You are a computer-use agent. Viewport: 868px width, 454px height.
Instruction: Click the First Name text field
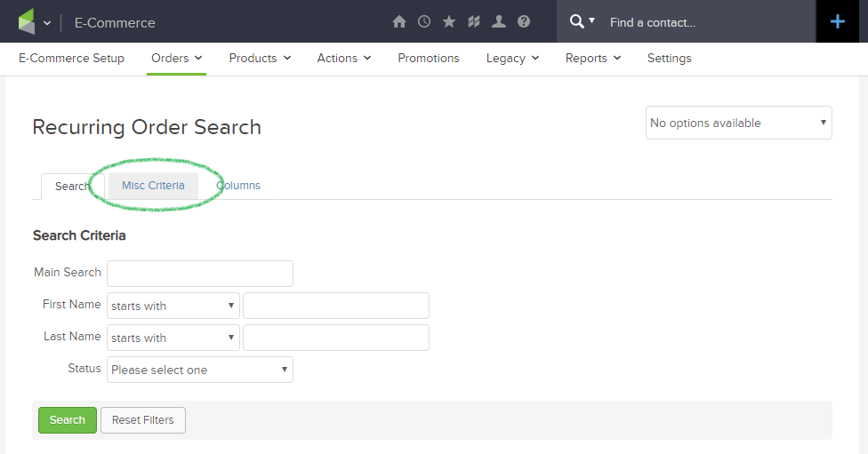(336, 306)
